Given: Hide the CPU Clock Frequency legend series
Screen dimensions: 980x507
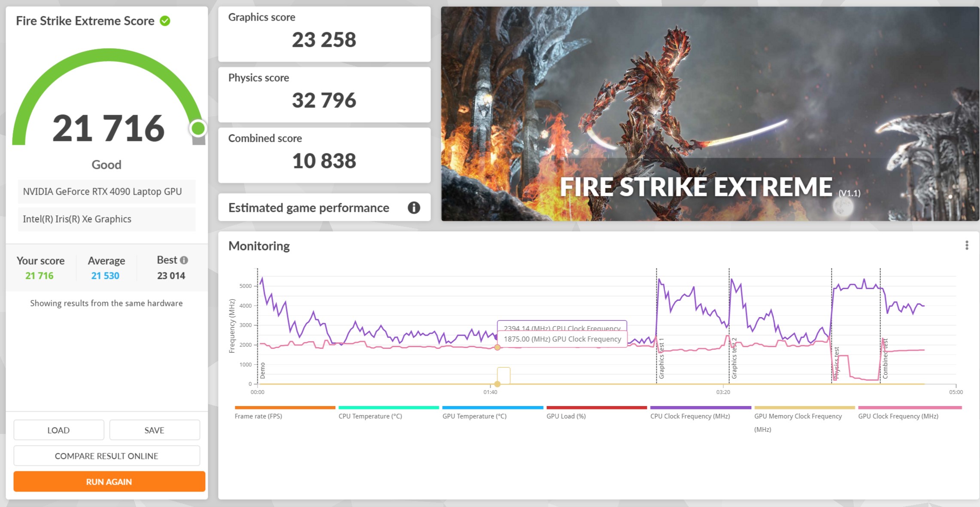Looking at the screenshot, I should pos(690,416).
